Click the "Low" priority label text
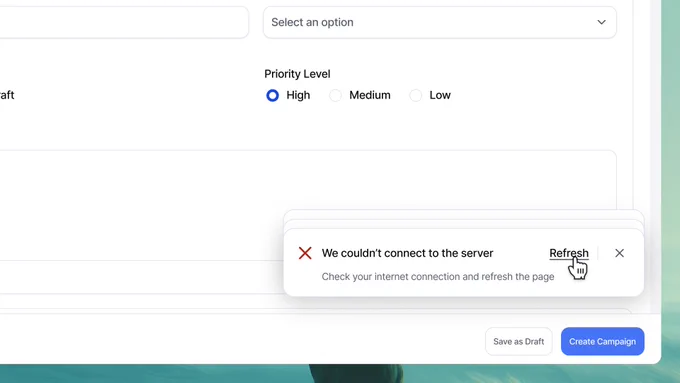Screen dimensions: 680x383 tap(440, 95)
